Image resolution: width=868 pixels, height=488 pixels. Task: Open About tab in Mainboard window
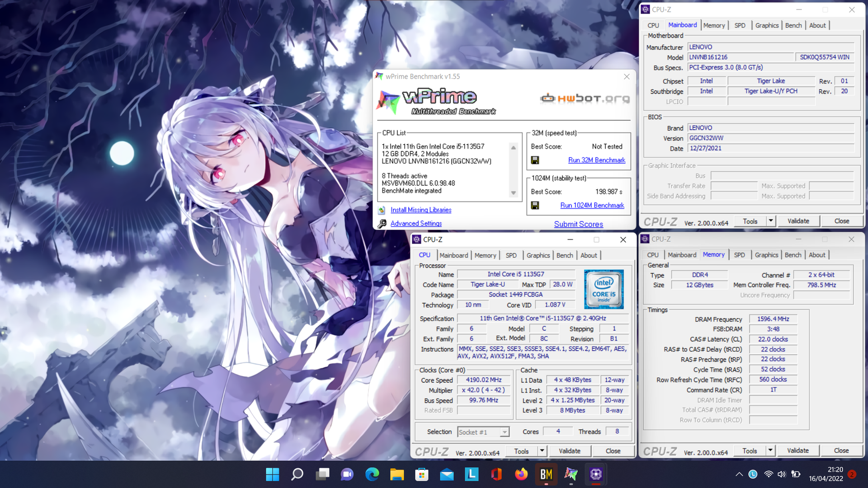817,25
